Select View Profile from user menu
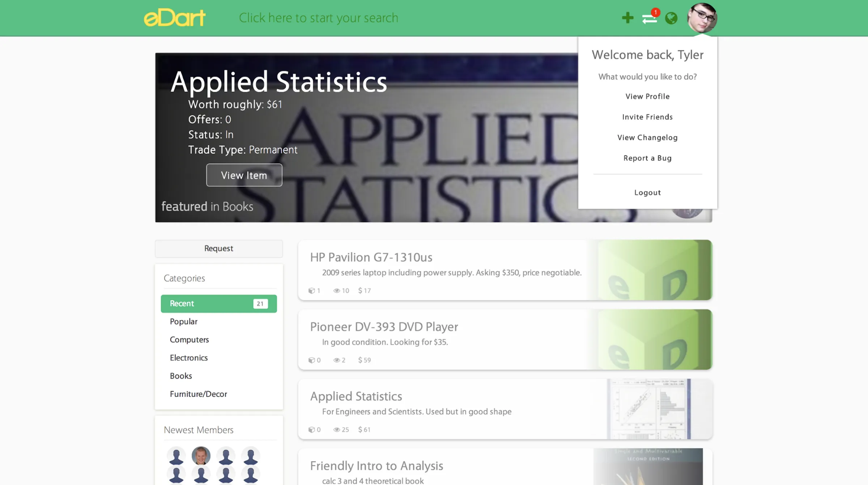This screenshot has width=868, height=485. 647,97
